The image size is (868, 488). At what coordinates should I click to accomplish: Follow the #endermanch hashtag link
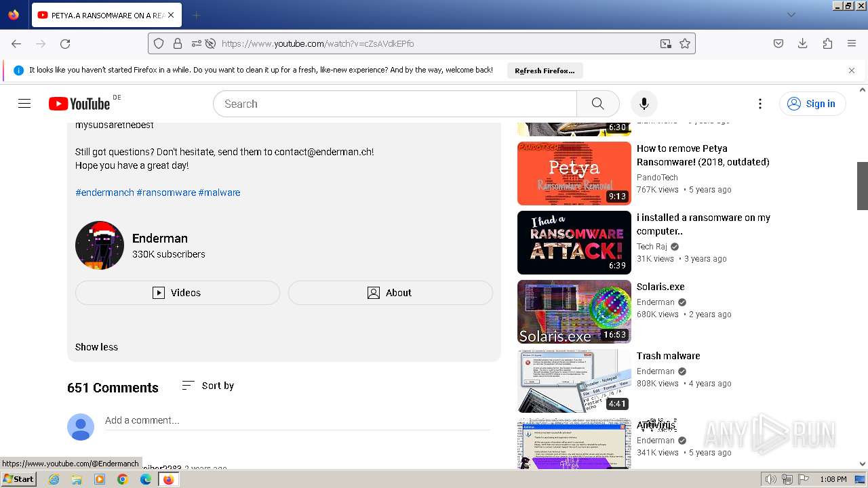click(x=104, y=192)
